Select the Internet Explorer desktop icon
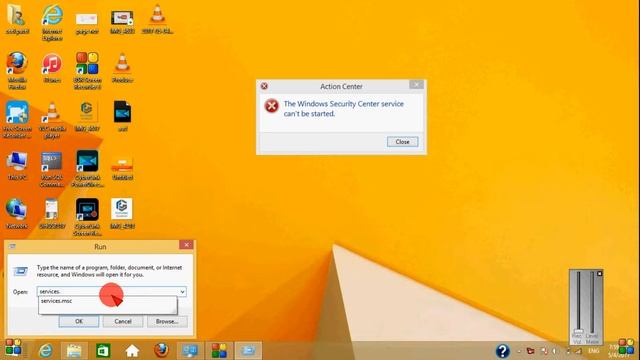The width and height of the screenshot is (640, 360). (x=52, y=22)
